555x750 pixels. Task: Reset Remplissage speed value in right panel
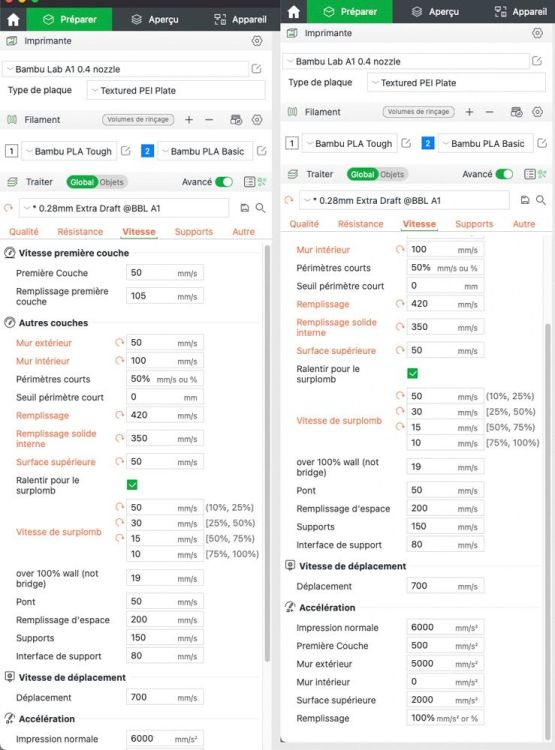tap(400, 304)
